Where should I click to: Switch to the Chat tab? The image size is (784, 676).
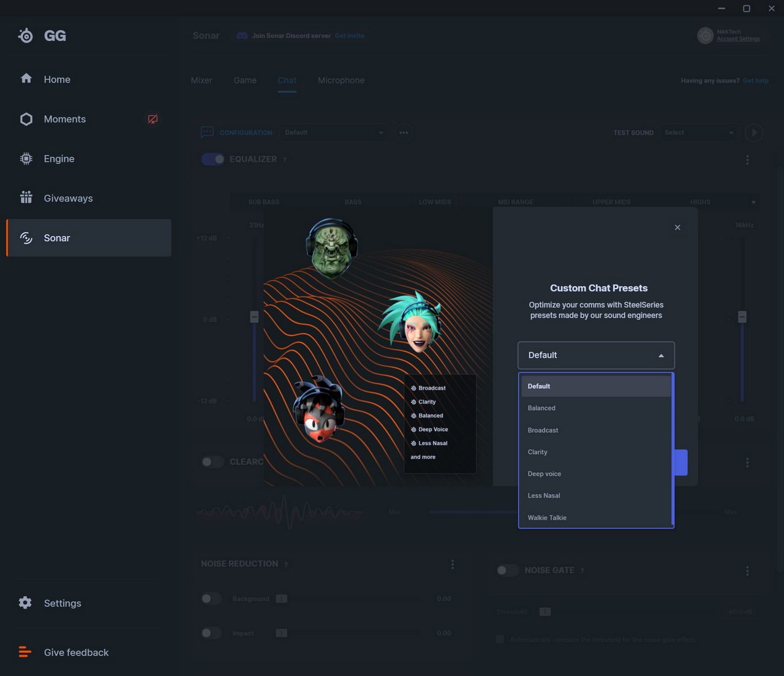click(287, 80)
